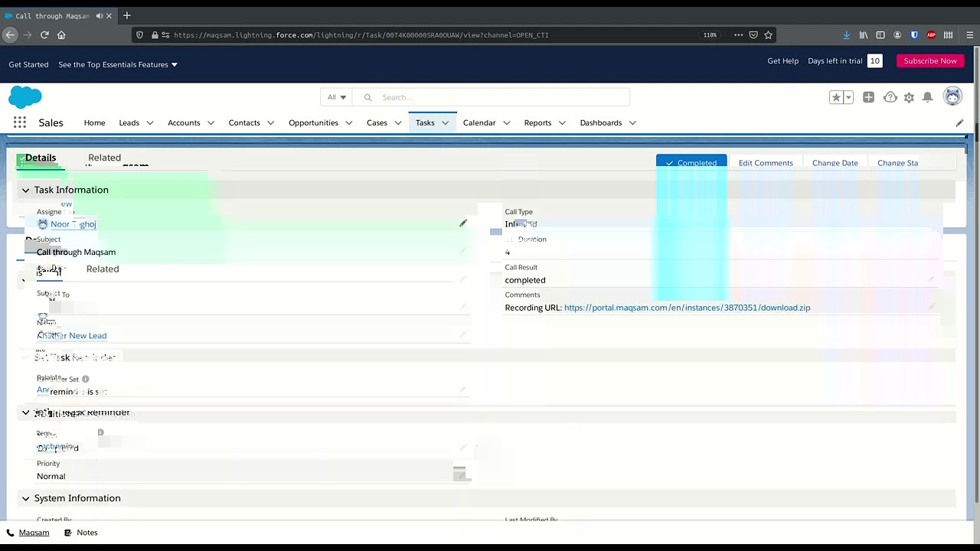The height and width of the screenshot is (551, 980).
Task: Mute the tab audio speaker icon
Action: point(99,16)
